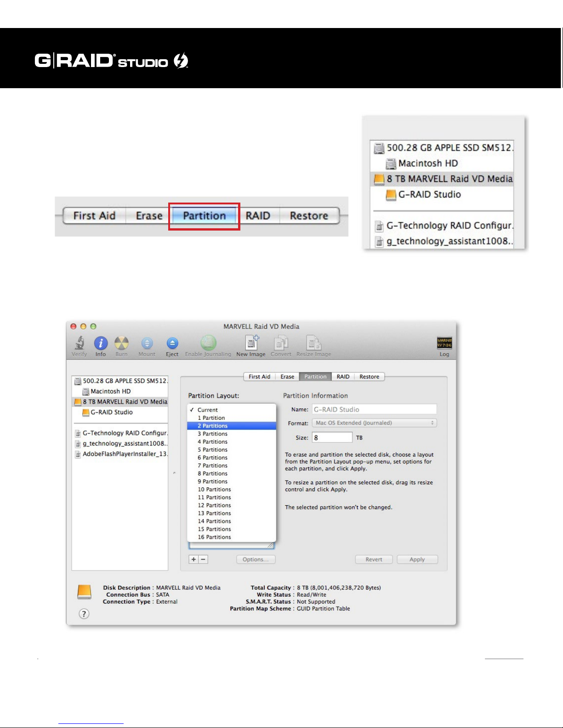Click the enlarged Erase tab in top illustration
The height and width of the screenshot is (728, 563).
tap(149, 216)
